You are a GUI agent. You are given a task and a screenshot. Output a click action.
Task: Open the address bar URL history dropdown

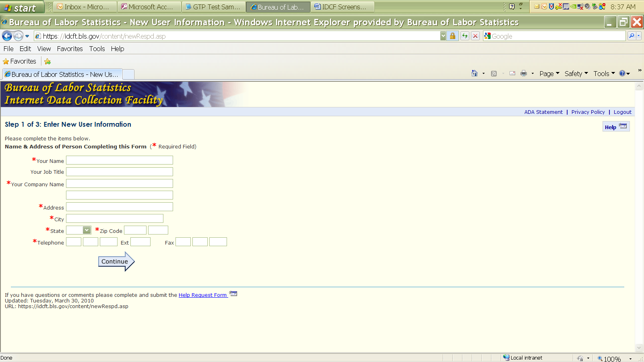(443, 36)
